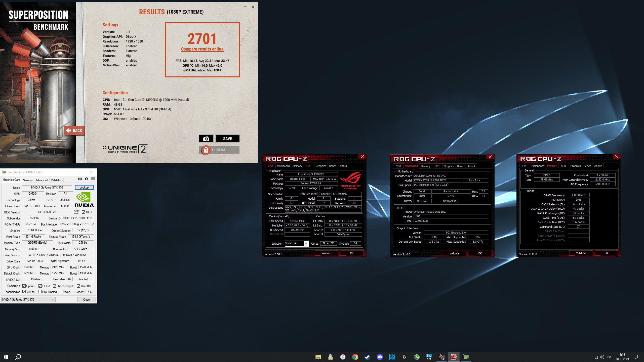Click the GPU-Z Close button
644x362 pixels.
pos(86,299)
